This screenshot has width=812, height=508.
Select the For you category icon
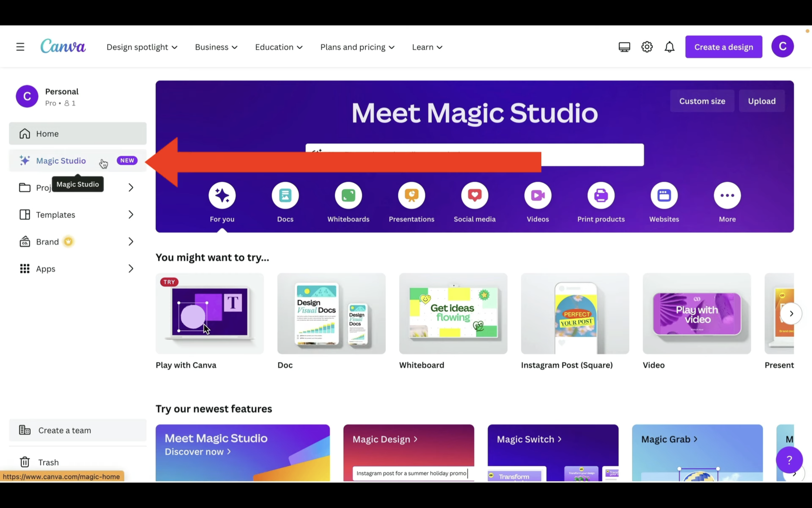pos(222,196)
